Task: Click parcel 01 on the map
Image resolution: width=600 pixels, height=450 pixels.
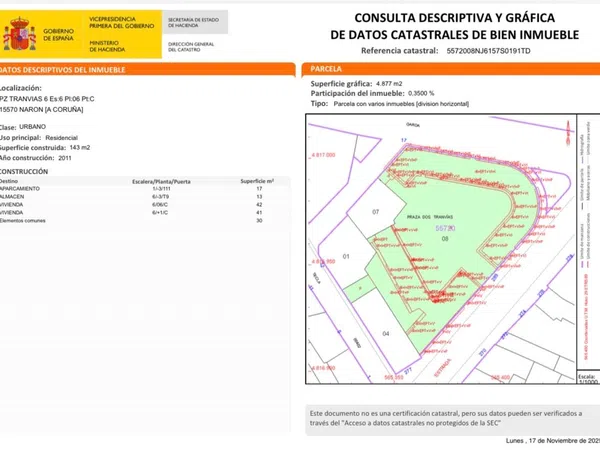Action: pyautogui.click(x=346, y=256)
